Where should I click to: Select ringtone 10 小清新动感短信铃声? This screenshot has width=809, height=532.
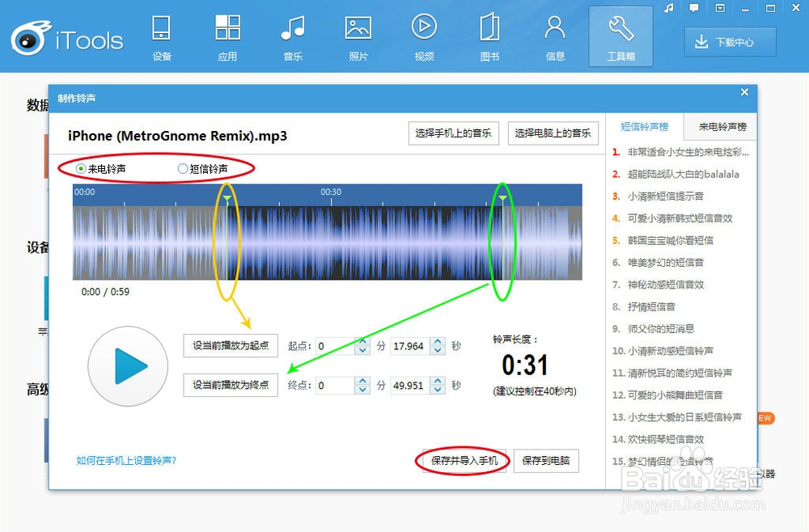(663, 351)
